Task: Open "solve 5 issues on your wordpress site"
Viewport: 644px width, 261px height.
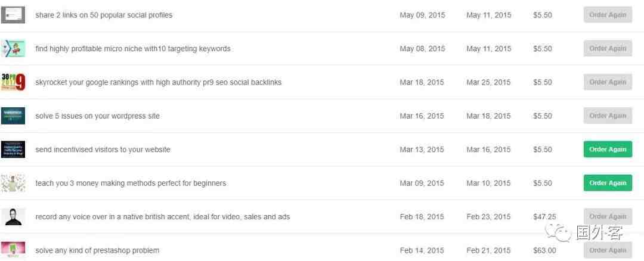Action: click(97, 116)
